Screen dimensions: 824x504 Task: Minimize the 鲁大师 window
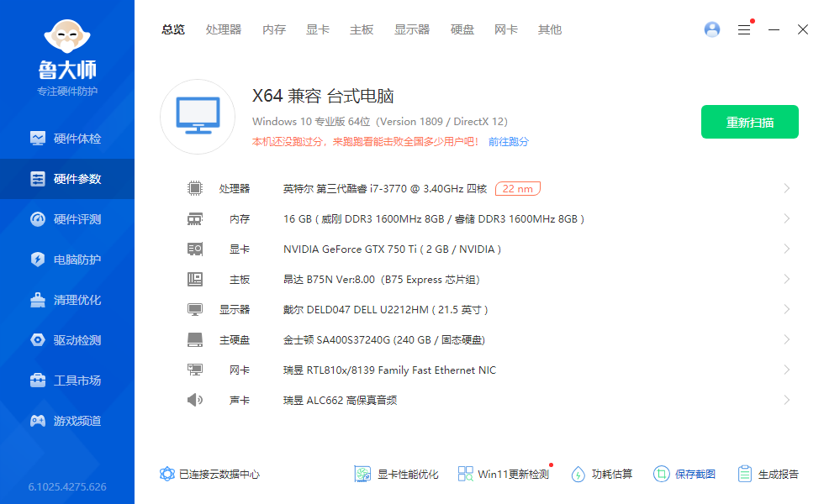774,30
